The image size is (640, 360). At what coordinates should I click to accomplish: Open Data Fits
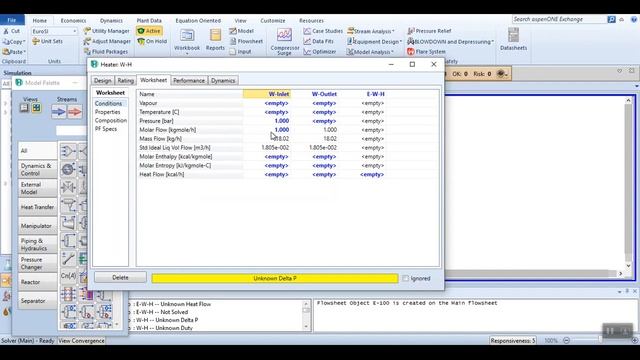[318, 41]
